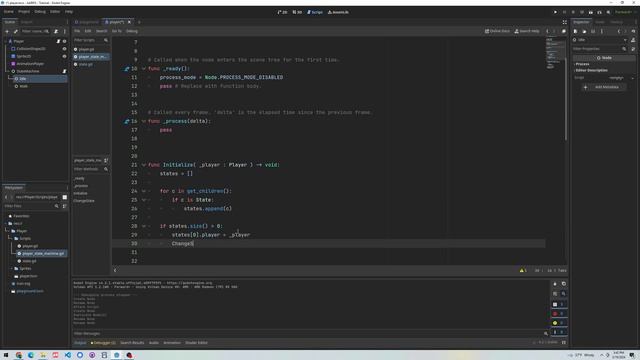Add a new node with plus icon
This screenshot has width=640, height=360.
[x=7, y=31]
